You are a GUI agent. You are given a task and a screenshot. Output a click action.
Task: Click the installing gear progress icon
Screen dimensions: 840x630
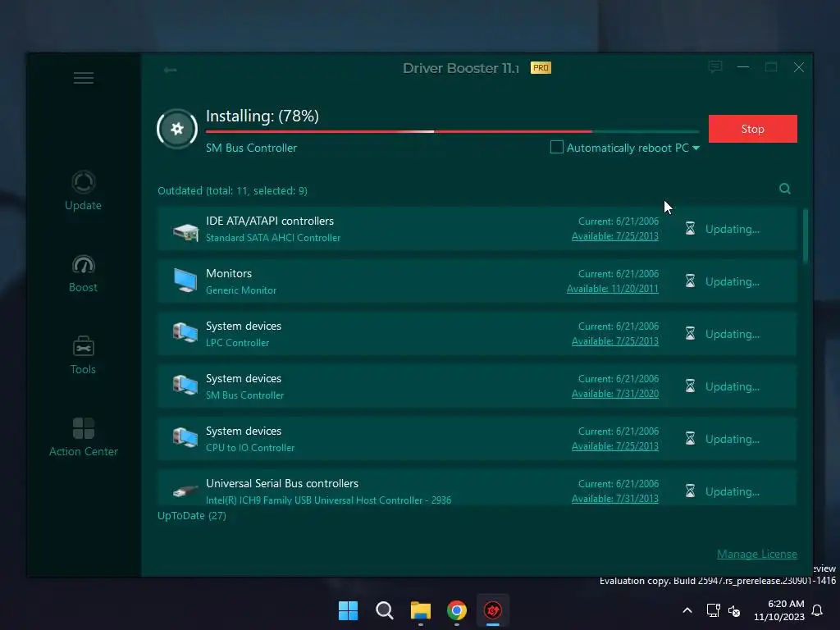[x=177, y=129]
